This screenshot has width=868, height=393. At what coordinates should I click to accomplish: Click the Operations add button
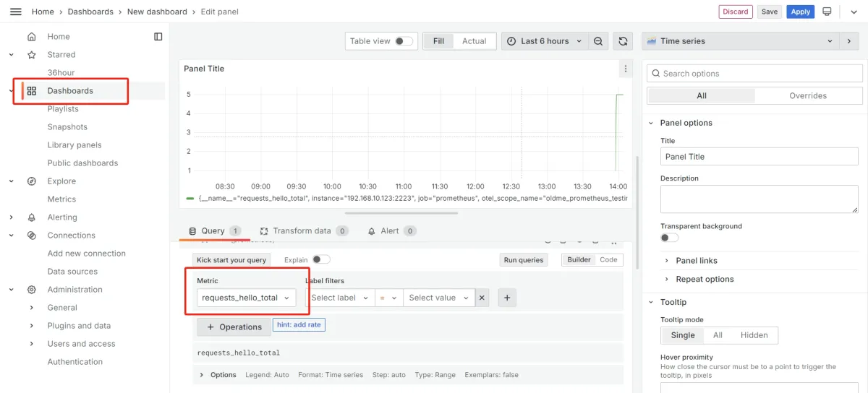pos(234,327)
